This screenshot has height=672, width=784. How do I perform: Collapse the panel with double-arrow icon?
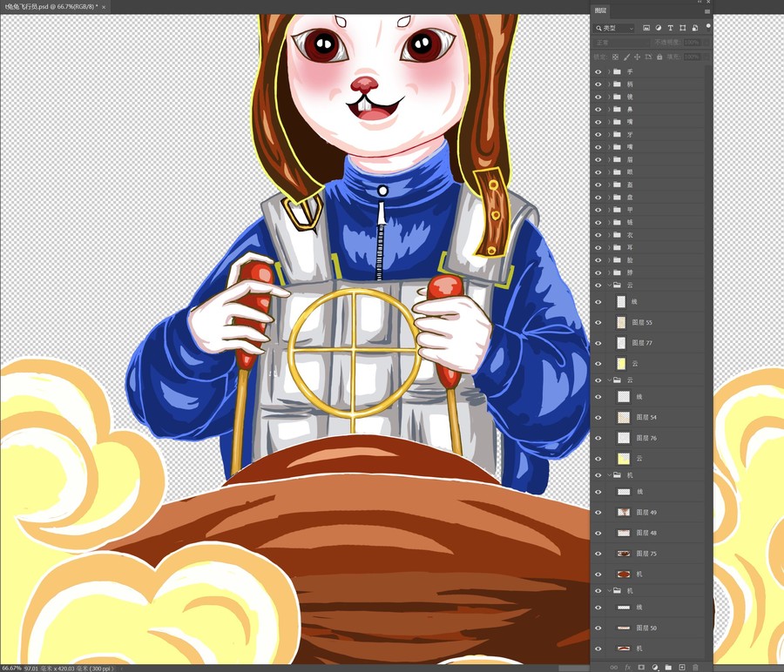[700, 2]
